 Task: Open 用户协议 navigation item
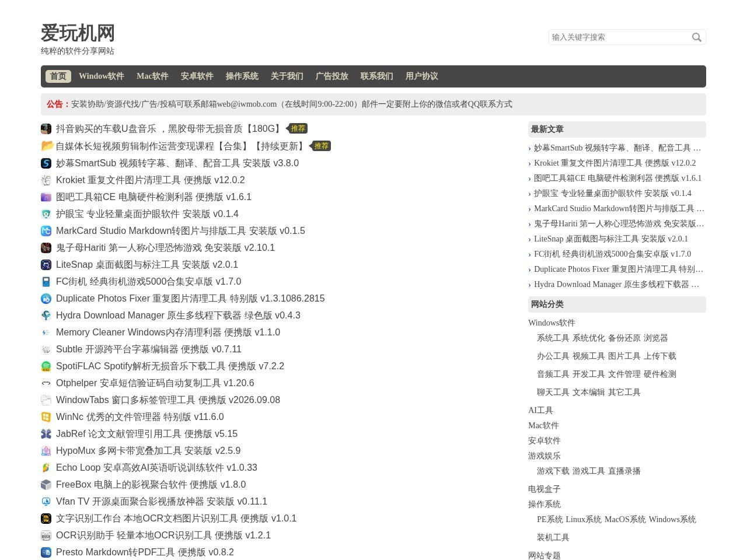[422, 76]
